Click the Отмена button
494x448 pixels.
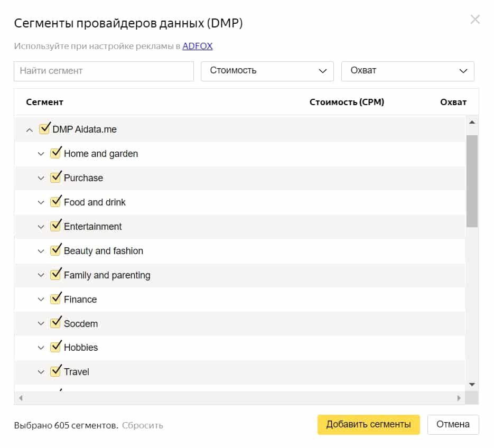(453, 424)
